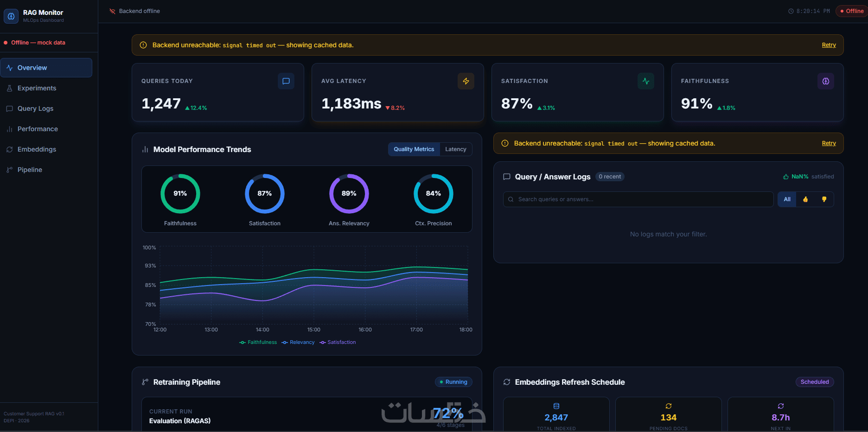Select the Quality Metrics tab
This screenshot has height=432, width=868.
414,149
